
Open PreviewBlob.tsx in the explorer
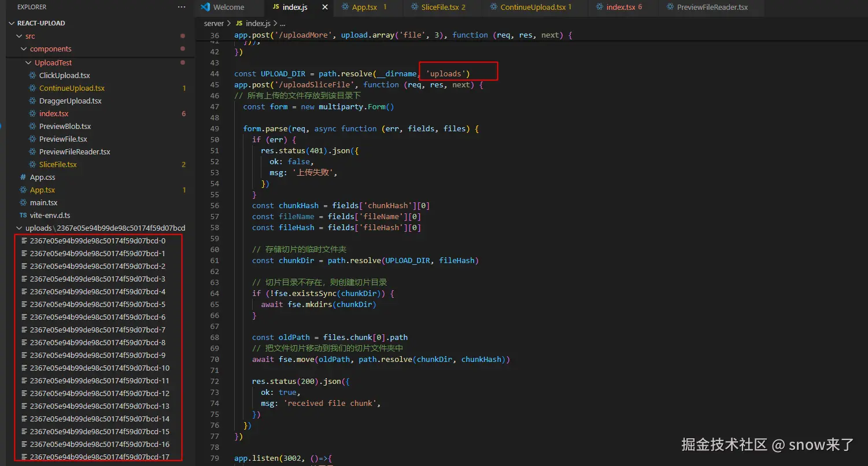(65, 126)
